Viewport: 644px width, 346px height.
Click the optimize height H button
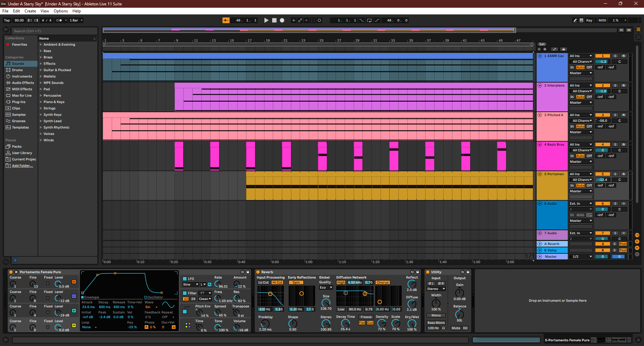click(x=621, y=30)
